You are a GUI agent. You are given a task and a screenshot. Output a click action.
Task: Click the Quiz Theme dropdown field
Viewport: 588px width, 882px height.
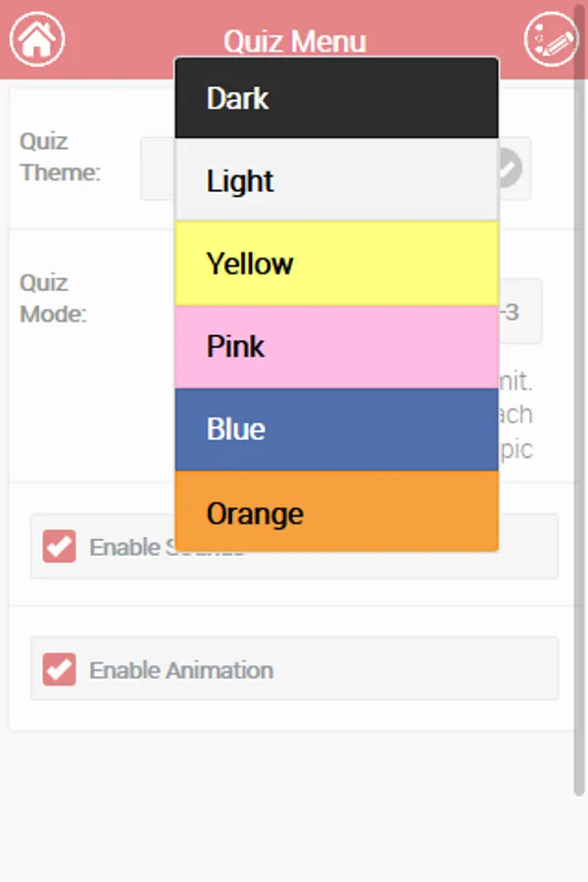(157, 171)
